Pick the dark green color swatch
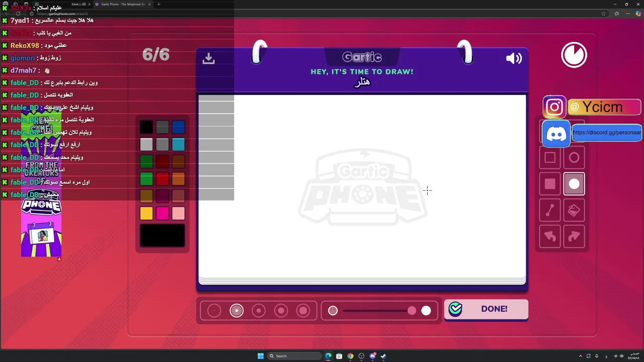 [146, 161]
